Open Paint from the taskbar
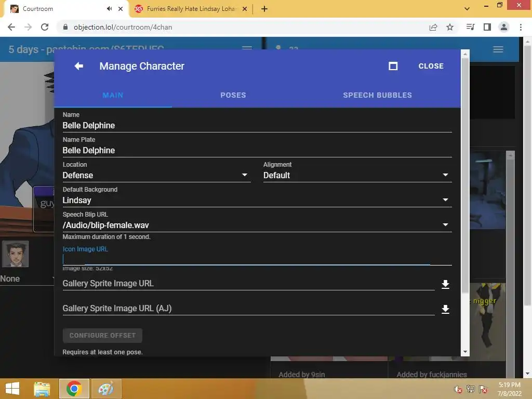The height and width of the screenshot is (399, 532). [x=106, y=389]
